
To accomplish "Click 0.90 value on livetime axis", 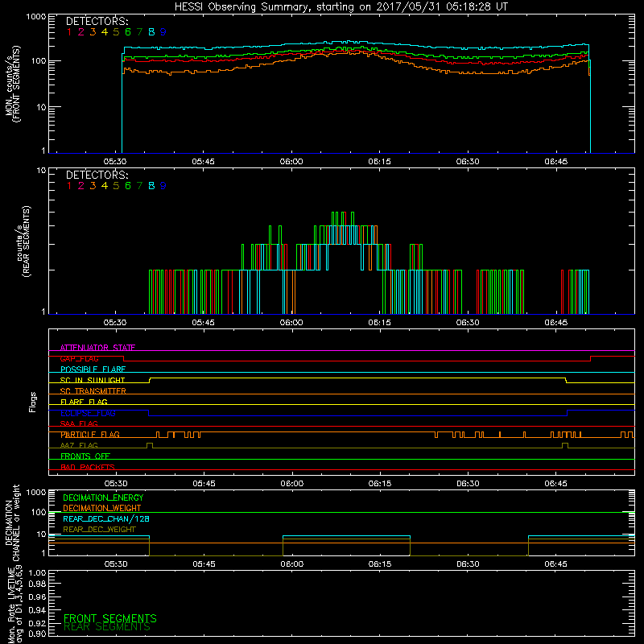I will tap(37, 634).
